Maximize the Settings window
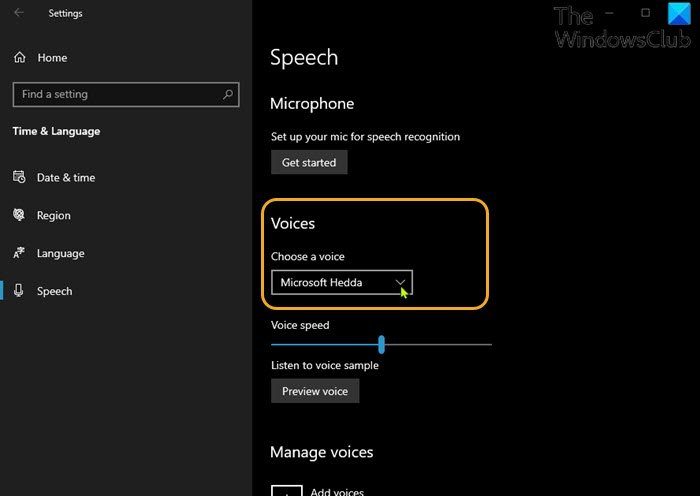The image size is (700, 496). 645,13
